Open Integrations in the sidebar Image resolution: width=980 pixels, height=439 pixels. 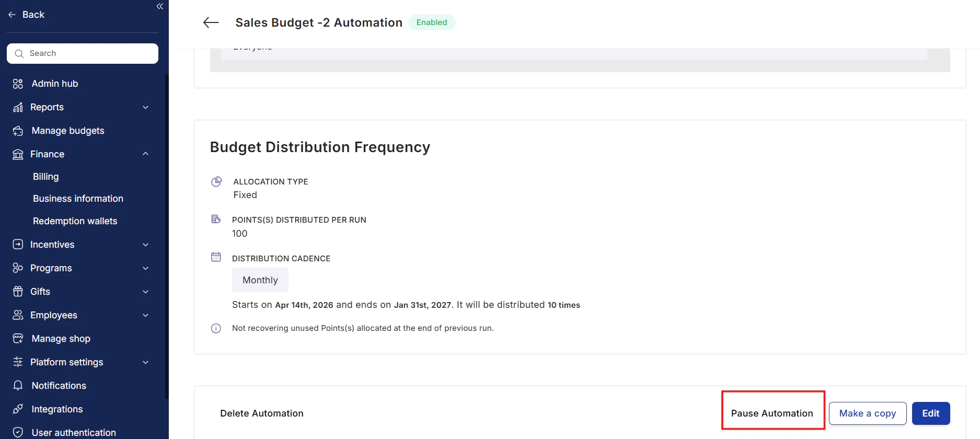pyautogui.click(x=57, y=409)
